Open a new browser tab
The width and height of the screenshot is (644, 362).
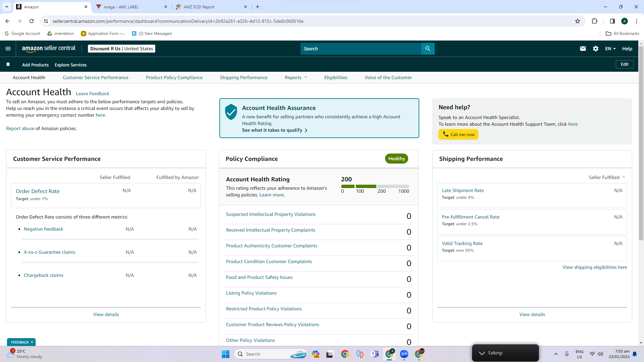(258, 7)
